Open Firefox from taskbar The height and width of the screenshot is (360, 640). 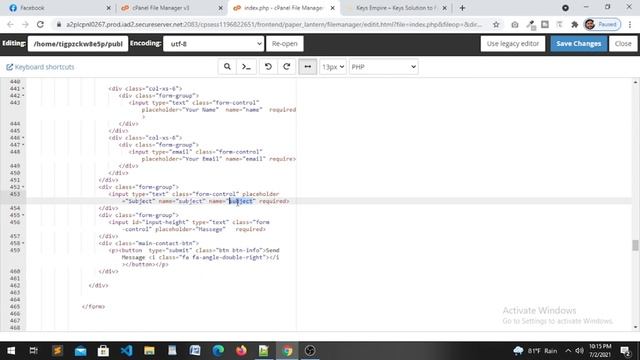tap(241, 351)
